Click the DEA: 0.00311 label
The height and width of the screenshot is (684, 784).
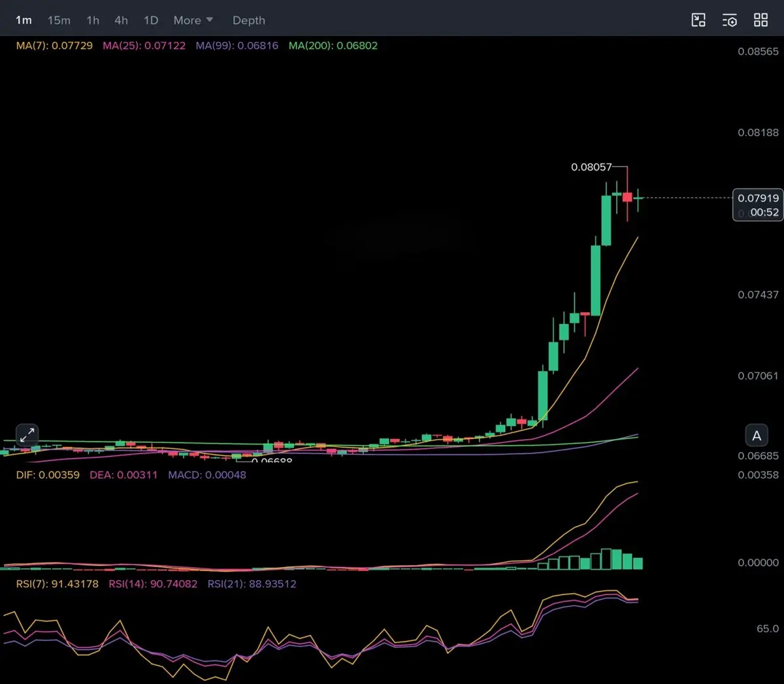pyautogui.click(x=123, y=475)
